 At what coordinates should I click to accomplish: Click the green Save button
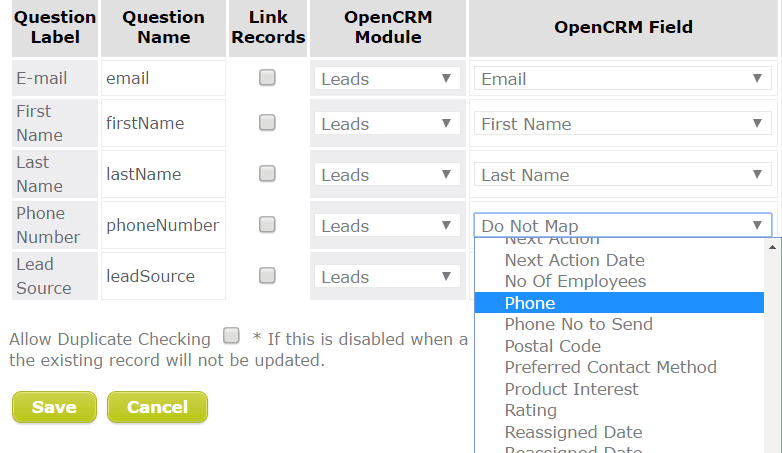tap(54, 407)
